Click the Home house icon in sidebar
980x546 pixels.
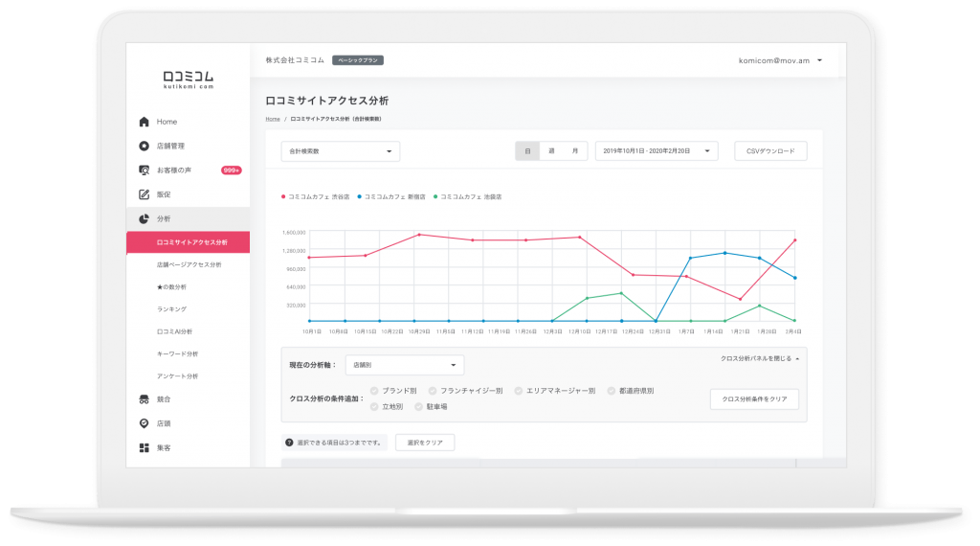144,122
